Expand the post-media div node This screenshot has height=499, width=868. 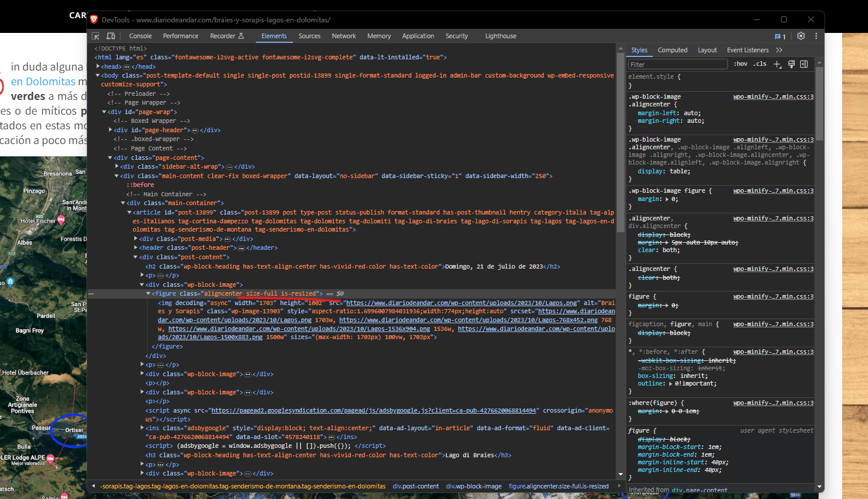coord(136,239)
